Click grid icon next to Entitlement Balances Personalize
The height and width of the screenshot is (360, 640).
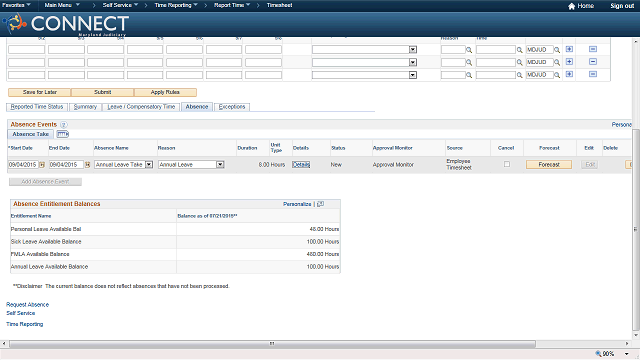point(320,204)
